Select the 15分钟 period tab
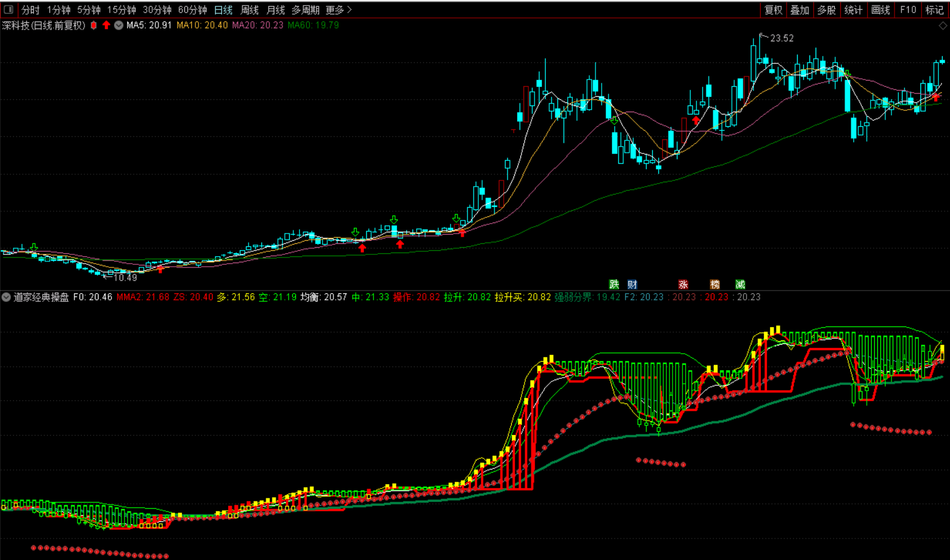The height and width of the screenshot is (560, 950). tap(121, 10)
